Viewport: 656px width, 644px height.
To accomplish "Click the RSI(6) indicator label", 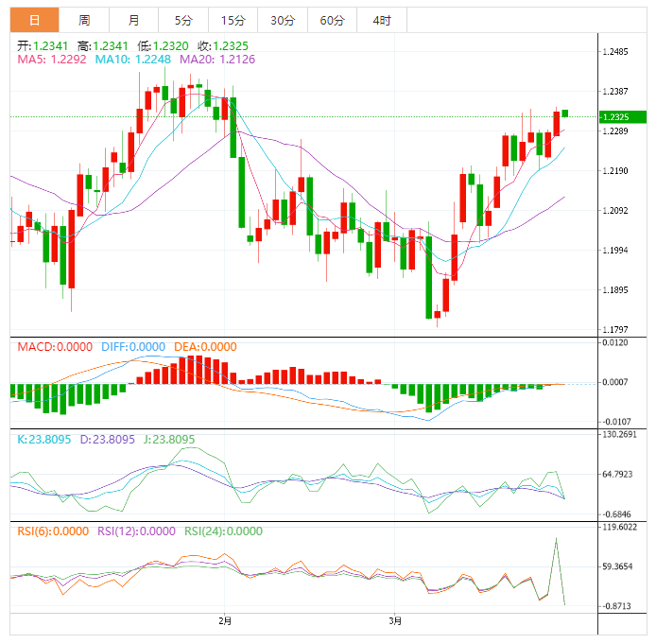I will [53, 531].
